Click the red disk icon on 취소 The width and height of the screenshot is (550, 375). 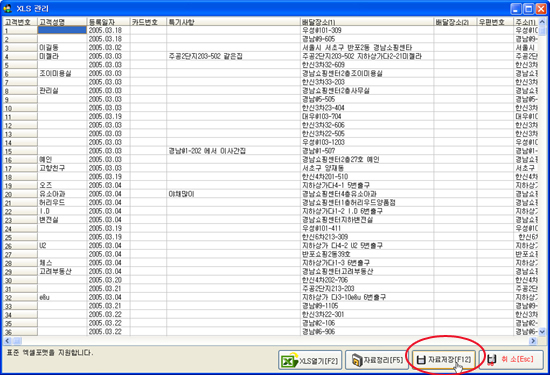(x=492, y=359)
